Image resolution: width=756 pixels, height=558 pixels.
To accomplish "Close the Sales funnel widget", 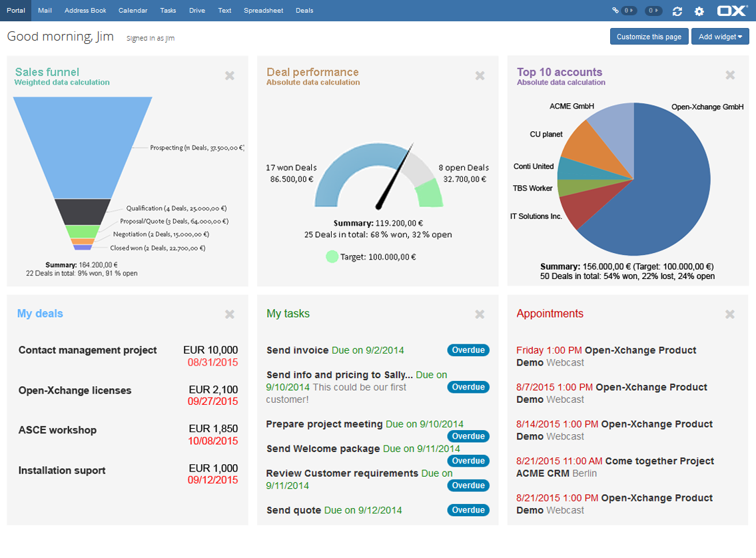I will click(x=230, y=76).
